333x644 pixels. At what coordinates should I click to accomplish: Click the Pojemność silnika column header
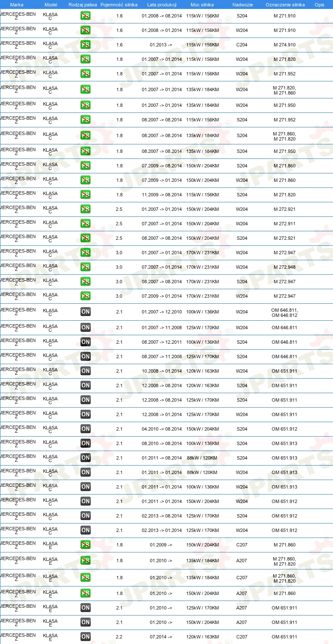pyautogui.click(x=119, y=5)
